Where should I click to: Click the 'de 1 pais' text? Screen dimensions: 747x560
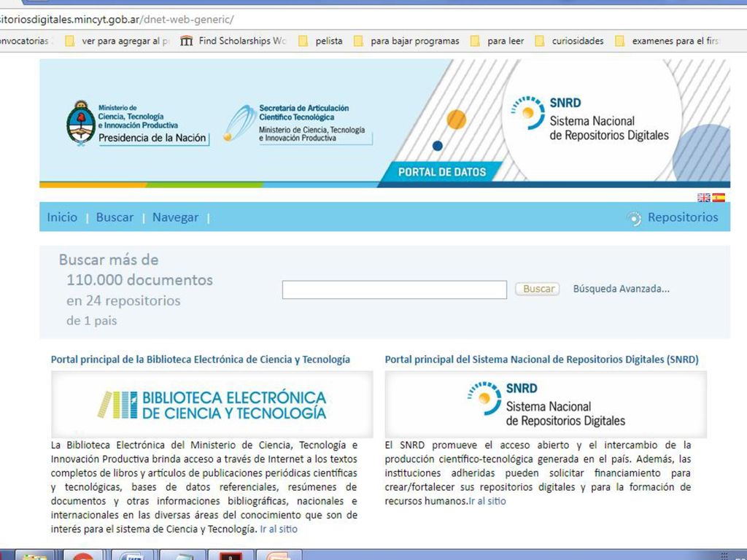[91, 321]
